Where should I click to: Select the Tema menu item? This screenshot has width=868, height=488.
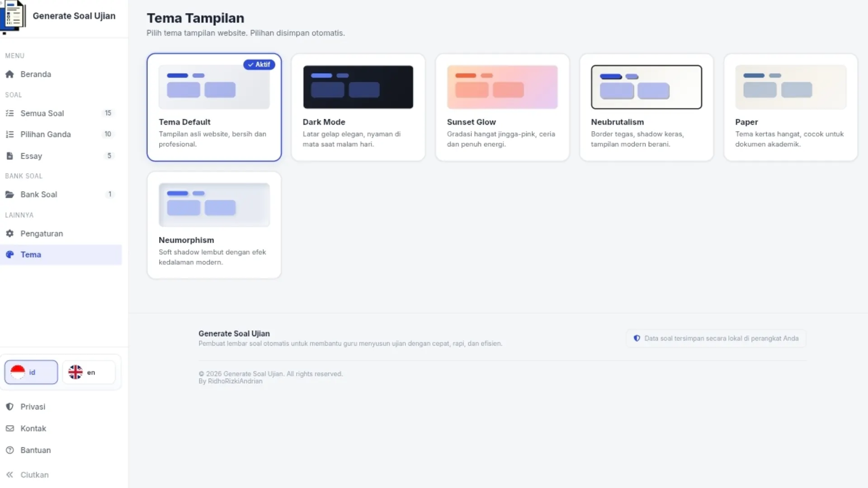[x=61, y=254]
